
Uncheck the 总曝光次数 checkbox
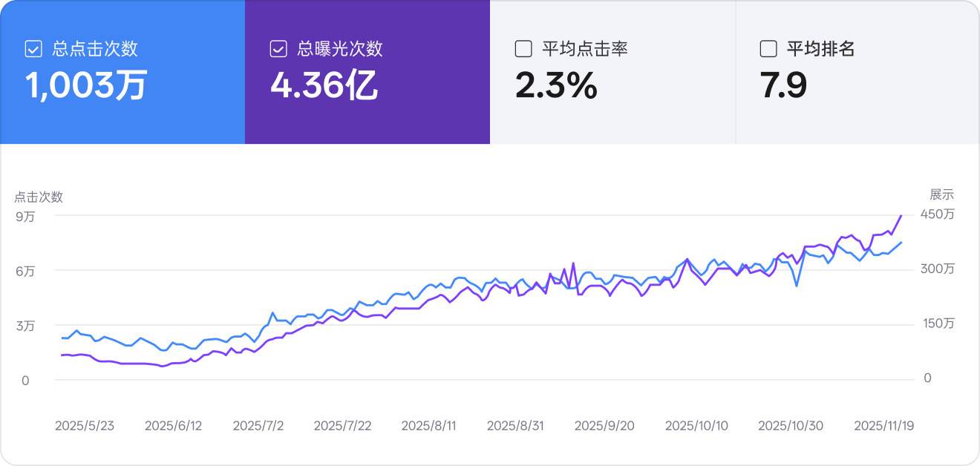(278, 49)
